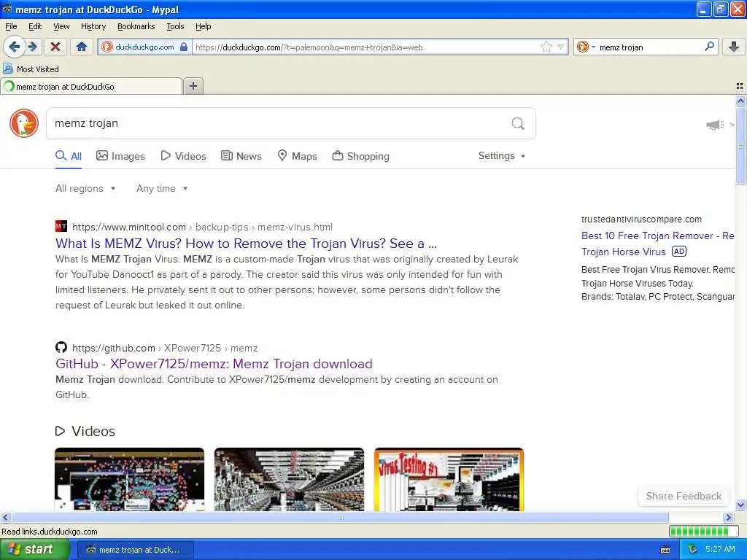Screen dimensions: 747x560
Task: Click the megaphone icon on the page
Action: tap(715, 125)
